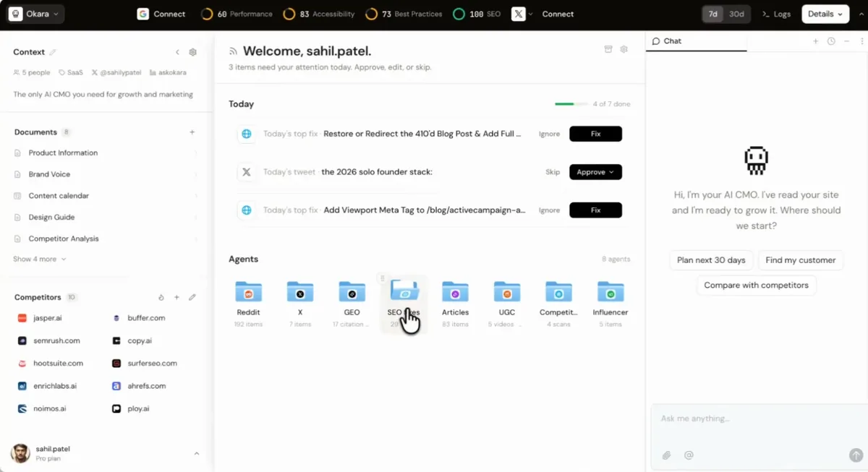Image resolution: width=868 pixels, height=472 pixels.
Task: Edit competitors with pencil icon
Action: (x=192, y=297)
